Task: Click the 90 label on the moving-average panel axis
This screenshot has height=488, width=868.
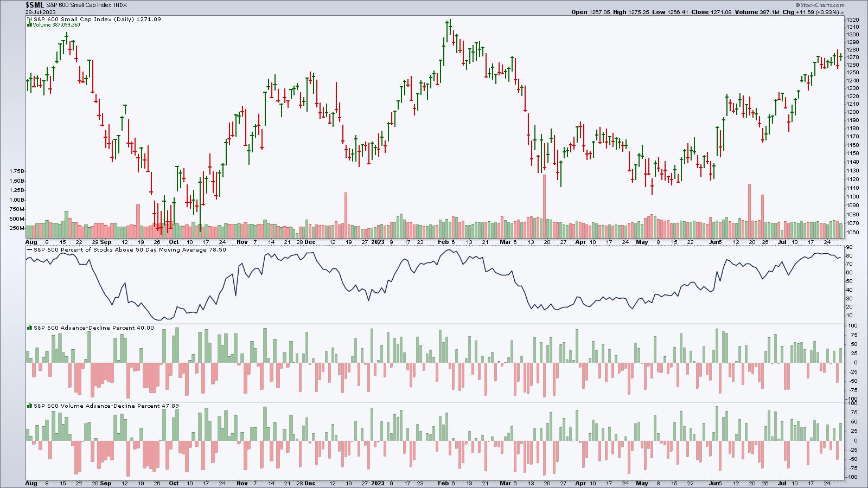Action: [x=850, y=247]
